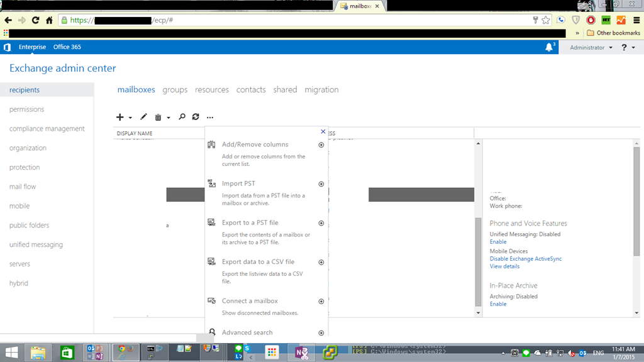Expand the delete trash dropdown arrow
This screenshot has width=644, height=362.
[169, 118]
